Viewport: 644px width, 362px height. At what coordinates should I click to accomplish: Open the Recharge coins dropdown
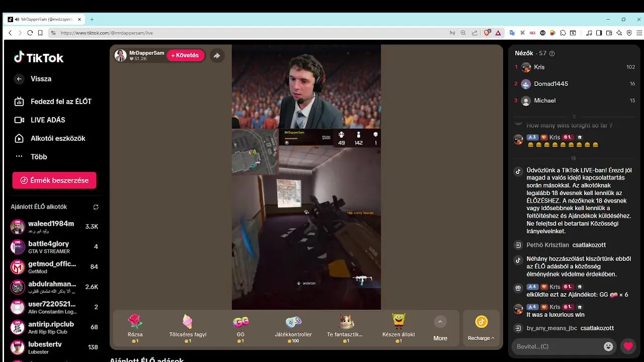pyautogui.click(x=481, y=328)
